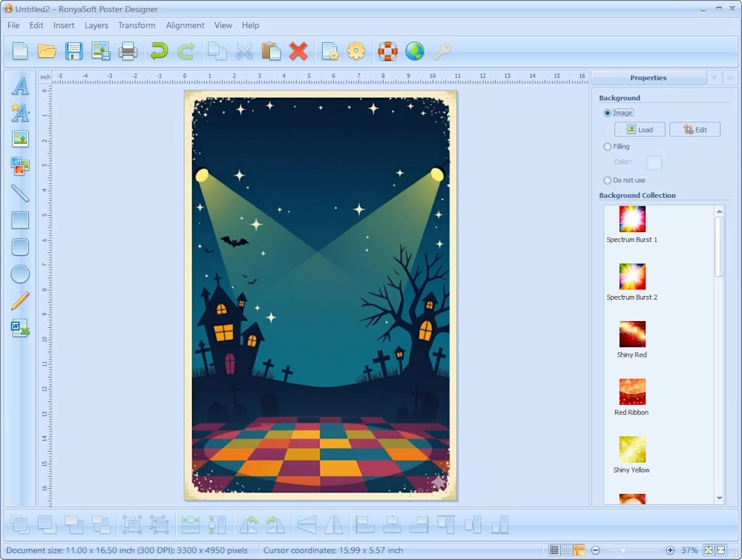
Task: Select the Text tool in left toolbar
Action: tap(20, 86)
